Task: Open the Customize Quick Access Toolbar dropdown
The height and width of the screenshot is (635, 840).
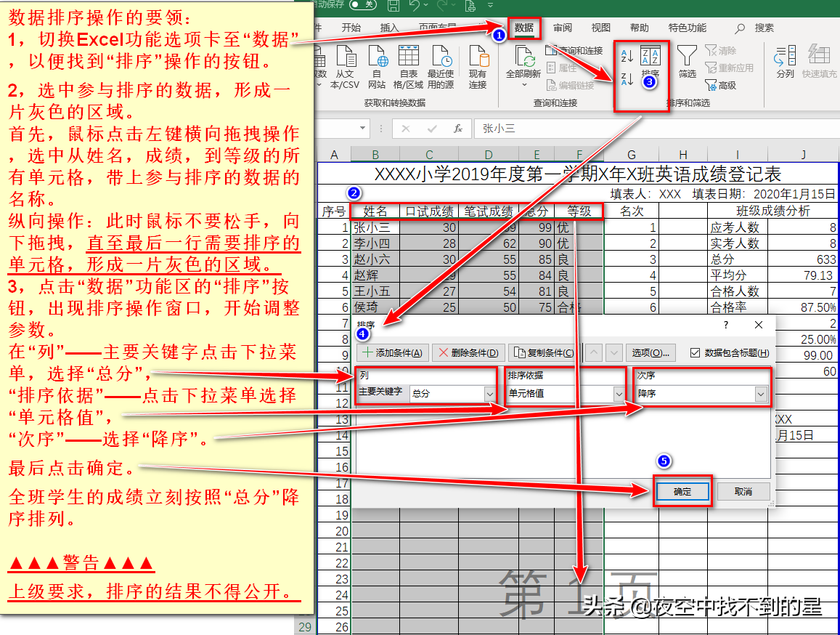Action: (x=490, y=5)
